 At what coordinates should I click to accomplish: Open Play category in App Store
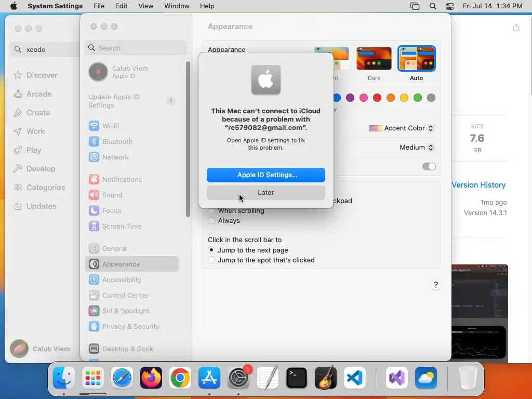27,150
